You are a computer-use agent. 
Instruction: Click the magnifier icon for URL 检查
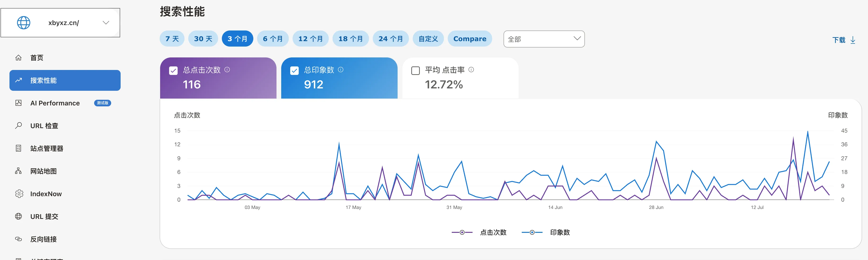point(18,126)
